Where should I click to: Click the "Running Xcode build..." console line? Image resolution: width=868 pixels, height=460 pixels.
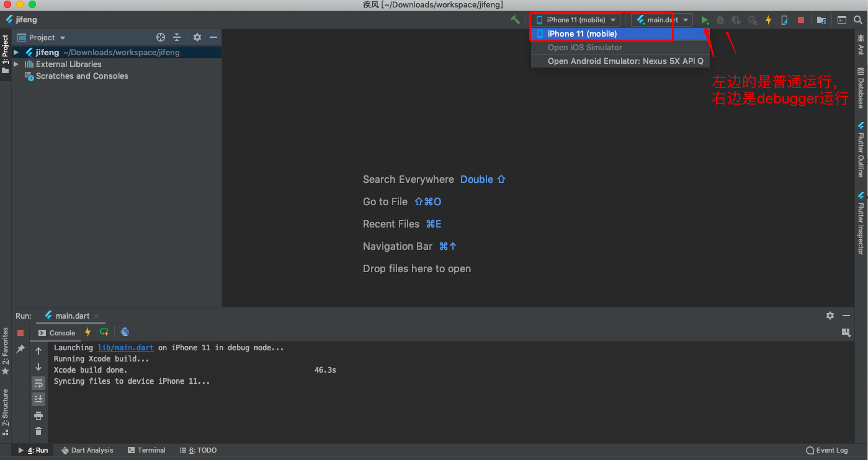pos(102,359)
